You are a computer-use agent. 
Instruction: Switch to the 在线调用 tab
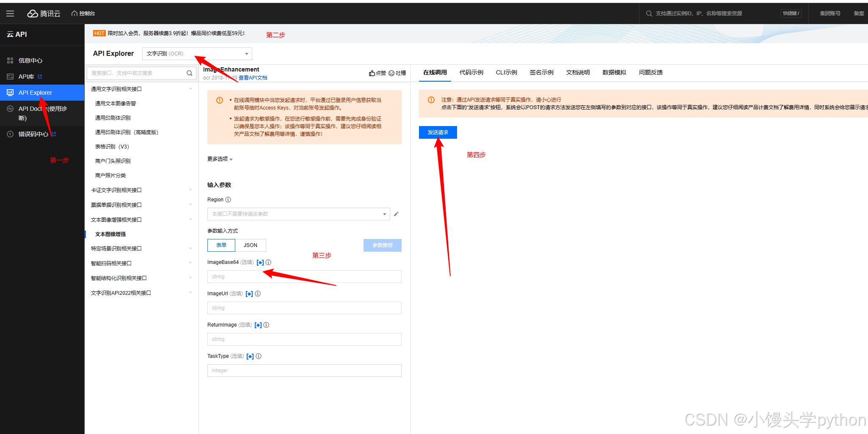point(435,73)
